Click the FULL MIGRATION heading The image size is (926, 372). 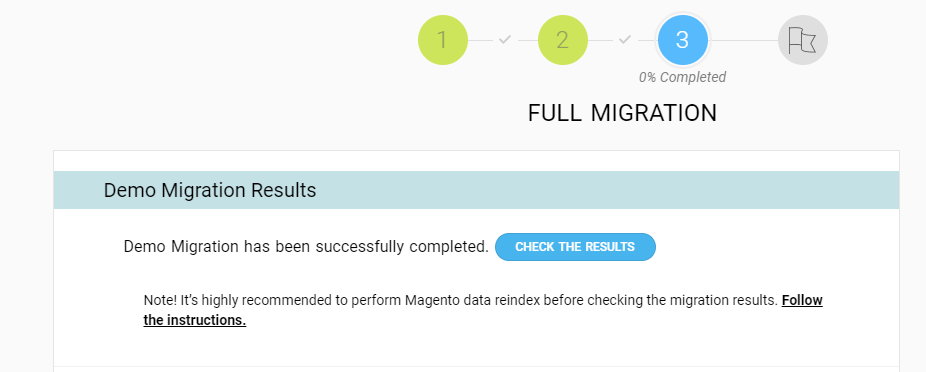[622, 113]
